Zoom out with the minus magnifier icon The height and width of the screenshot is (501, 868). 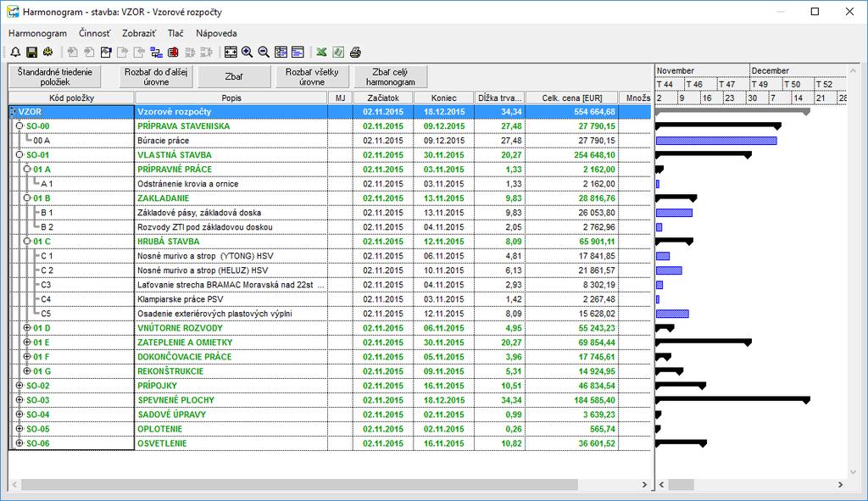tap(264, 52)
